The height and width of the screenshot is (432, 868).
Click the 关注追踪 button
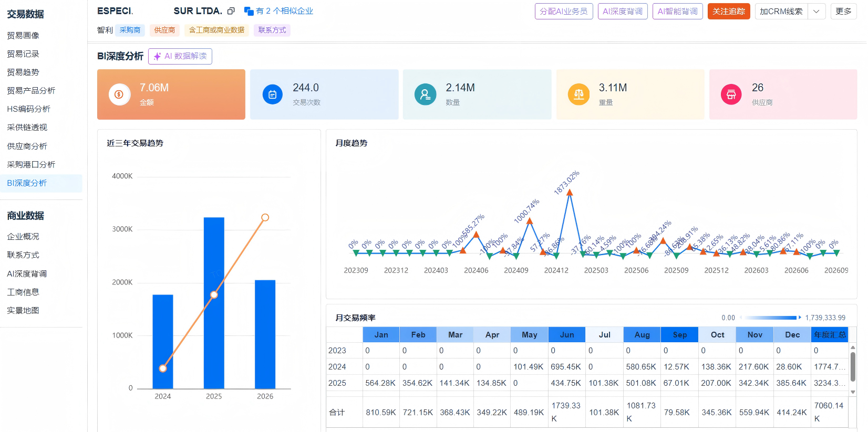[729, 12]
